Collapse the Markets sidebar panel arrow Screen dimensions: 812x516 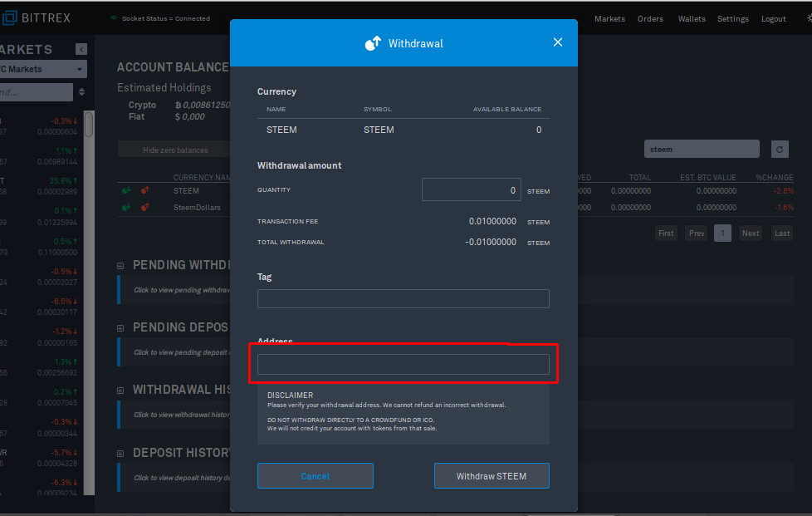(81, 49)
